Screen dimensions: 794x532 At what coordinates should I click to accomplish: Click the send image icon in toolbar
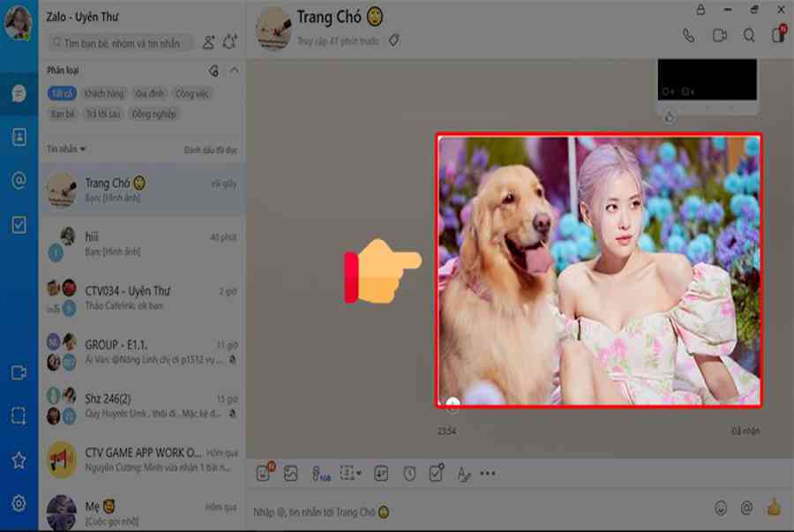pos(290,474)
